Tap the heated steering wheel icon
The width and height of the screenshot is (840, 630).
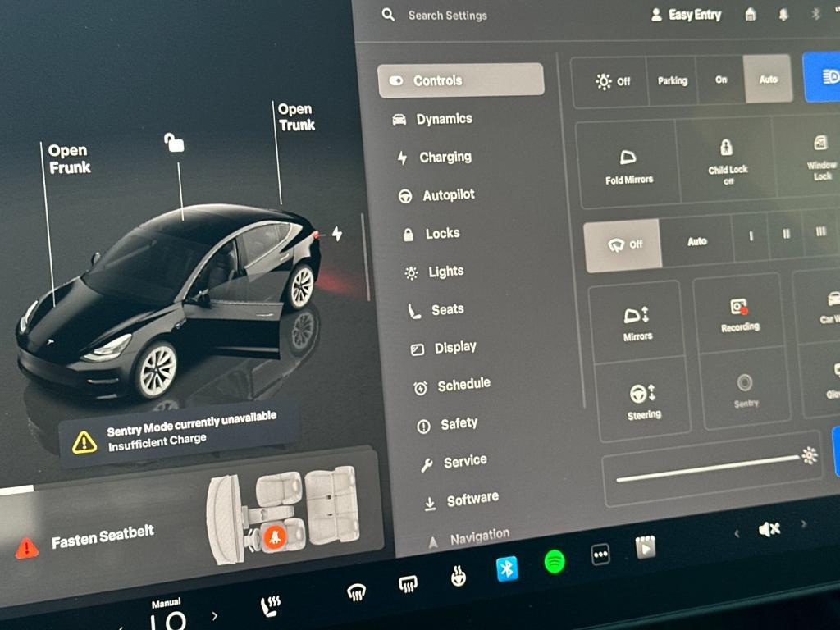(458, 577)
